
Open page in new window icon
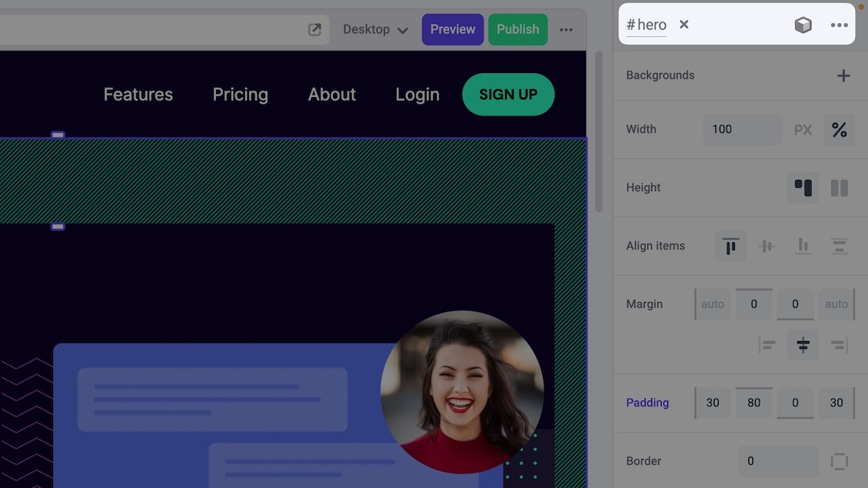tap(315, 30)
